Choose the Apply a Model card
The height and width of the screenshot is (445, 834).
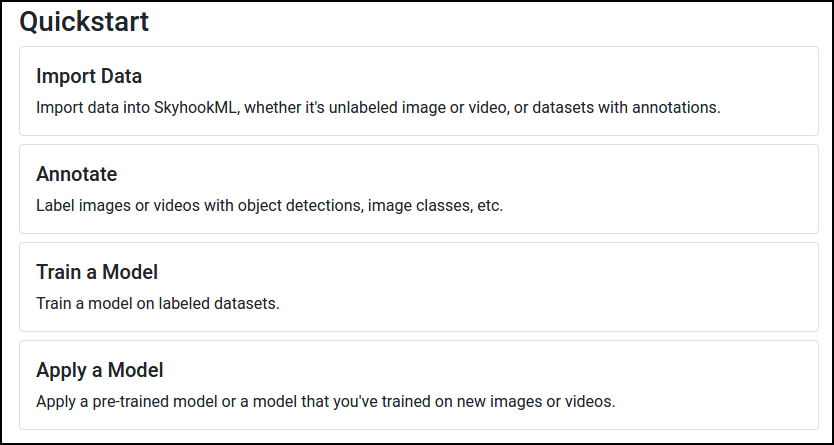pos(419,385)
